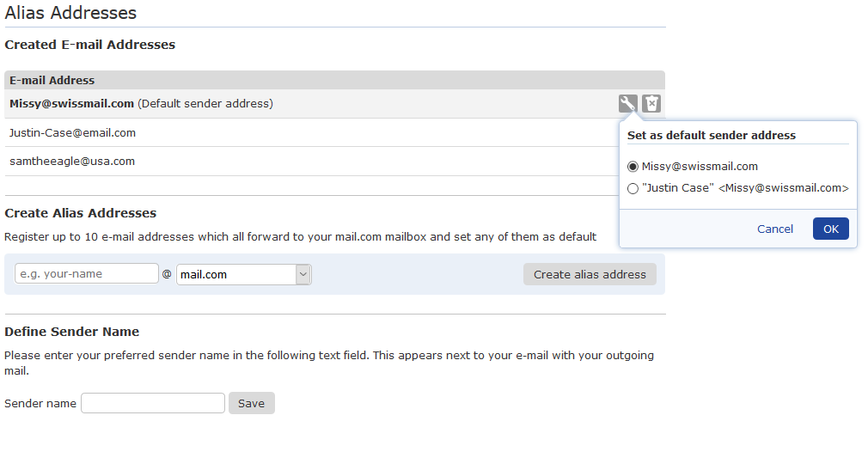Click the 'Sender name' field label
This screenshot has height=452, width=868.
coord(40,403)
